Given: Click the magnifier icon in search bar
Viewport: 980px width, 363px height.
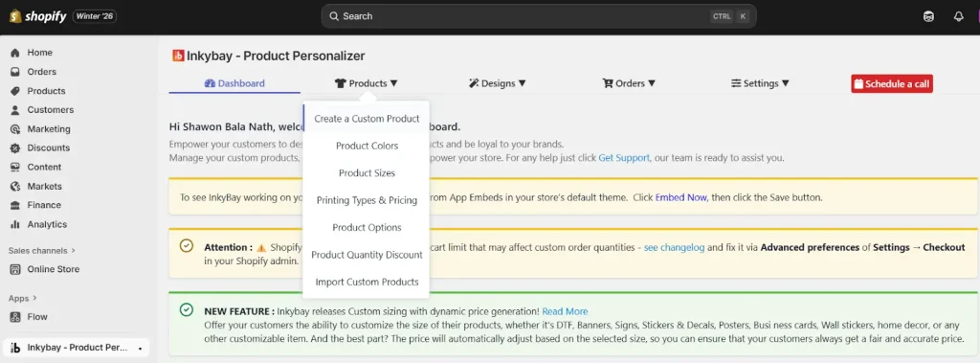Looking at the screenshot, I should [334, 16].
